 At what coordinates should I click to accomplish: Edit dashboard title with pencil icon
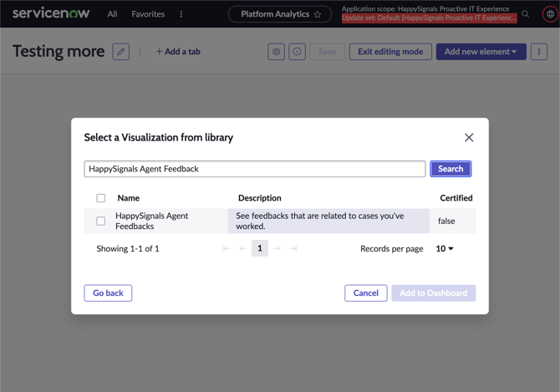120,52
